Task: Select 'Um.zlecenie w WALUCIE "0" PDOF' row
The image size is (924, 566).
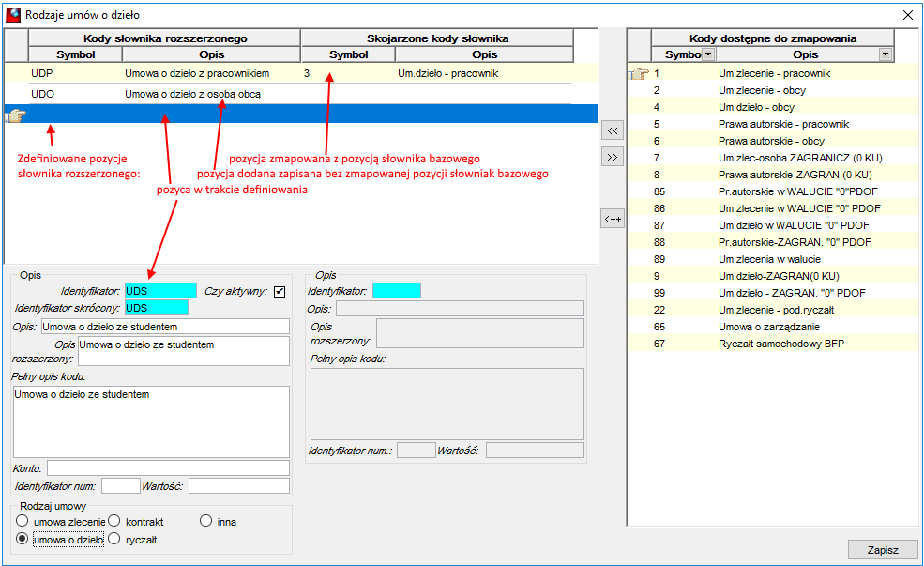Action: [x=773, y=208]
